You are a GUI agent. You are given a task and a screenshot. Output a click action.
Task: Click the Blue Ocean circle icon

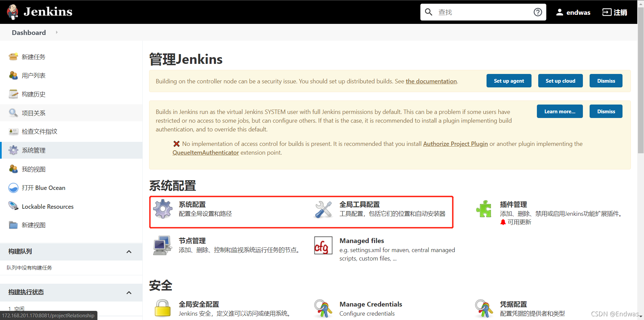tap(13, 188)
